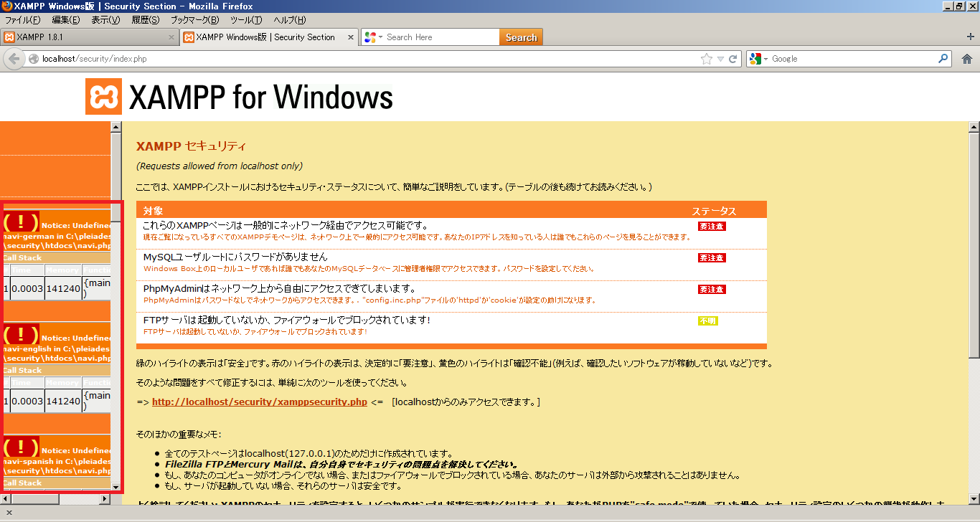
Task: Open the 履歴(S) menu
Action: click(146, 19)
